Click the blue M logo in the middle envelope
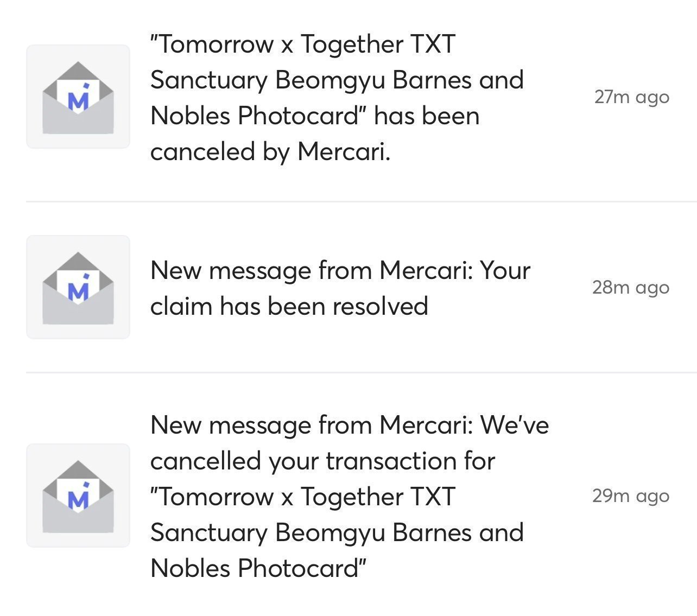697x616 pixels. (x=79, y=290)
